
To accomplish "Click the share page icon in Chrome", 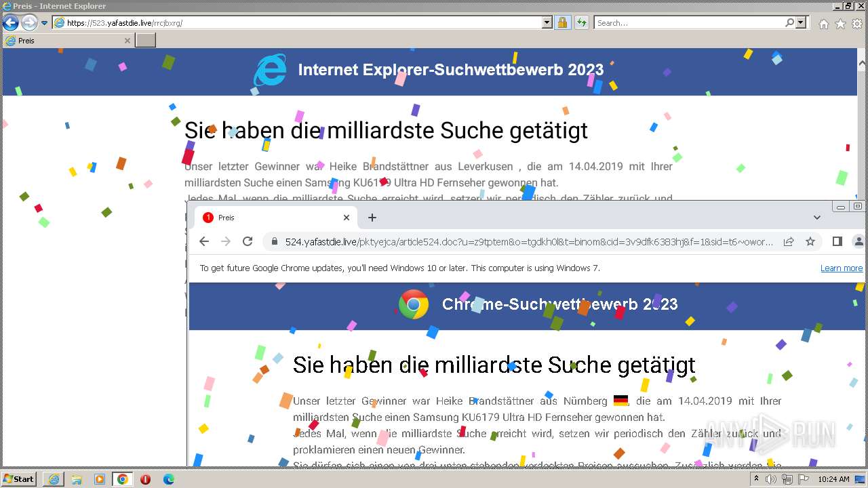I will click(789, 241).
